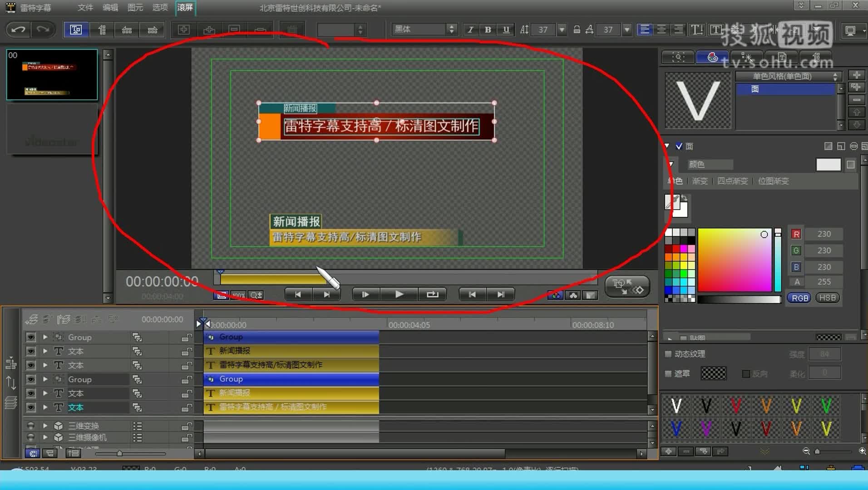This screenshot has height=490, width=868.
Task: Open the 单色风格(单色面) style dropdown
Action: coord(789,76)
